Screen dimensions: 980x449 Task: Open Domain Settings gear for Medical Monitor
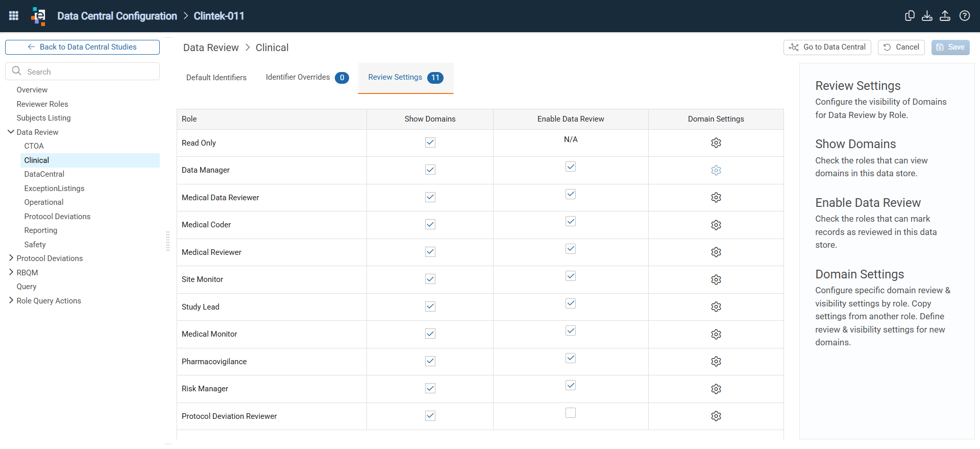(x=716, y=334)
